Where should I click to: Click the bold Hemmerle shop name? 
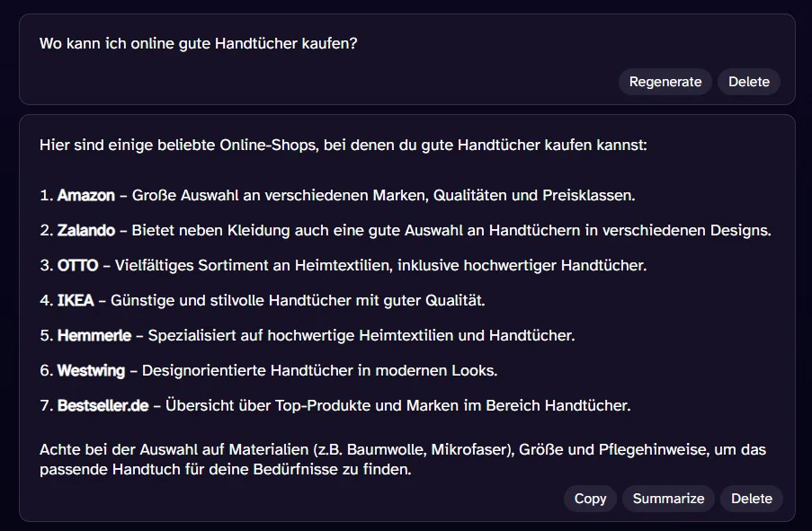click(94, 335)
